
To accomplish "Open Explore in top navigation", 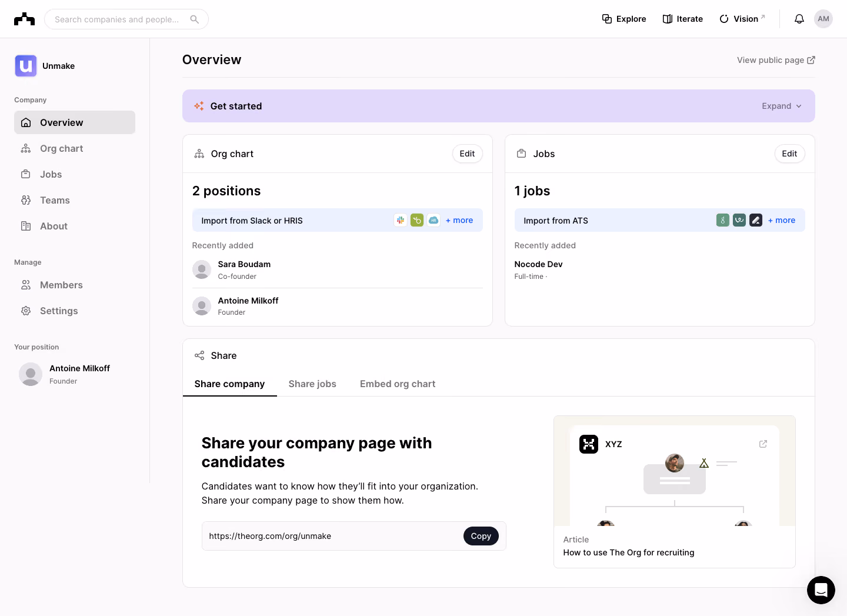I will click(x=624, y=19).
